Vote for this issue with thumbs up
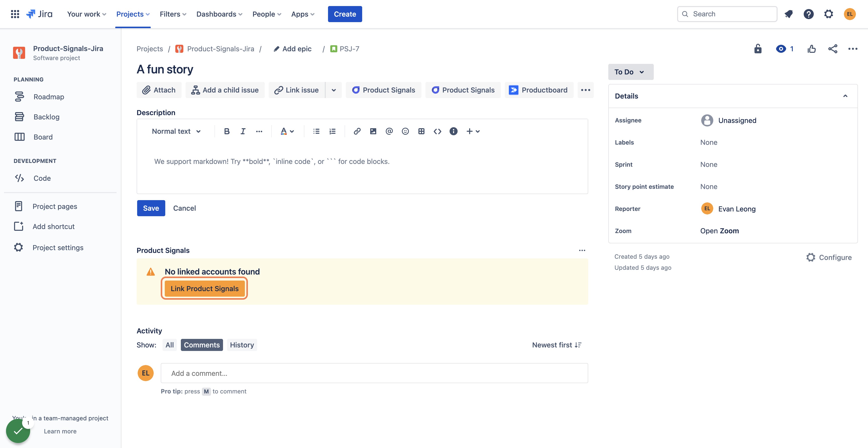 (x=812, y=49)
